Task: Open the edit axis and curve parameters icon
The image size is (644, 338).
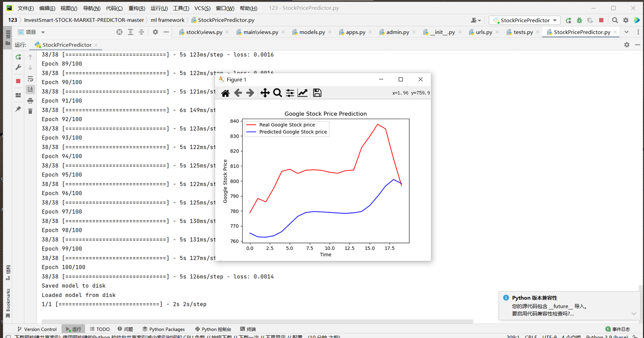Action: click(x=303, y=93)
